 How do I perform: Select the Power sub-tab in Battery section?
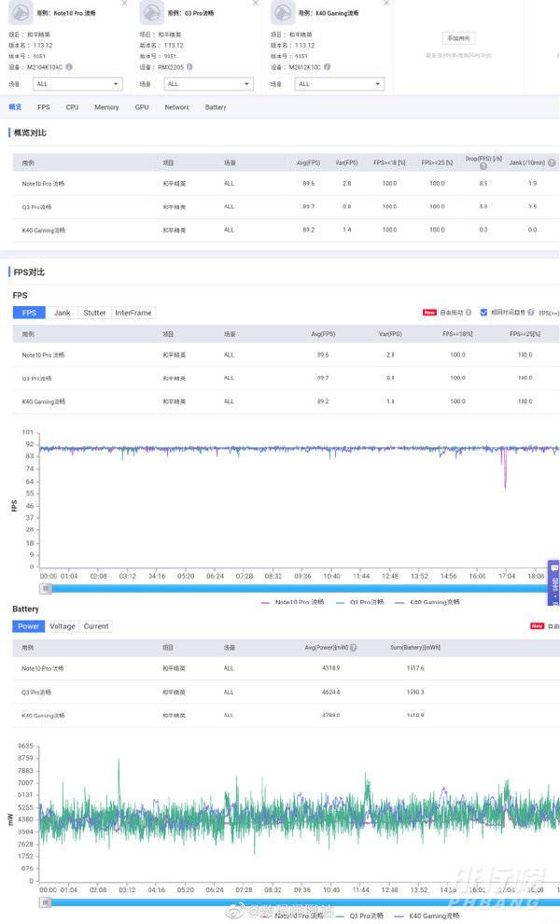tap(28, 626)
